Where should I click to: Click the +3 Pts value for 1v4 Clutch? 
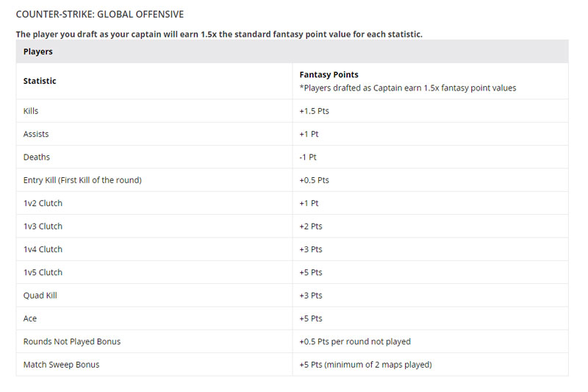[311, 249]
